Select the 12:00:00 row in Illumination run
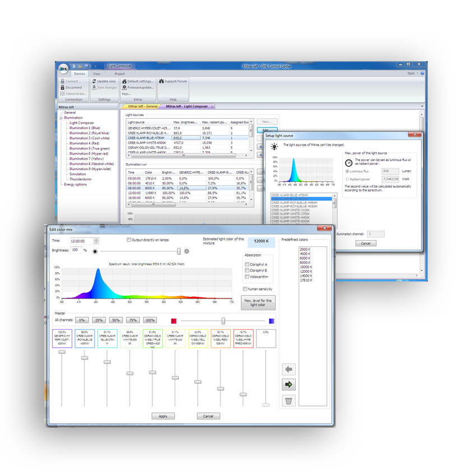The width and height of the screenshot is (476, 476). click(x=187, y=193)
